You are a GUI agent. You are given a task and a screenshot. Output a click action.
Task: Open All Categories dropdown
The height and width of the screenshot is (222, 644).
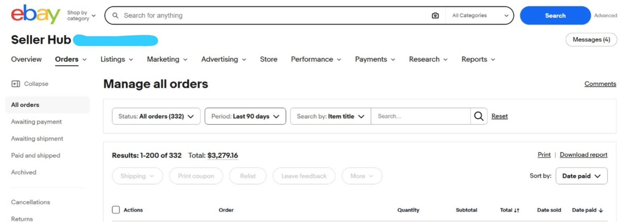(480, 15)
